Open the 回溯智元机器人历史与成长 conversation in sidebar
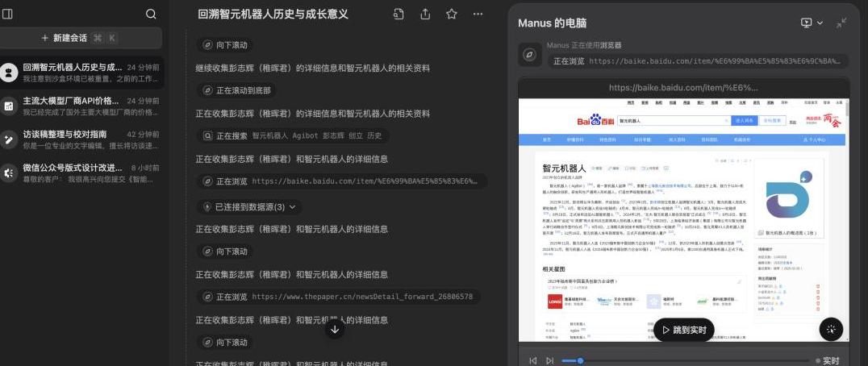The image size is (868, 366). click(81, 73)
